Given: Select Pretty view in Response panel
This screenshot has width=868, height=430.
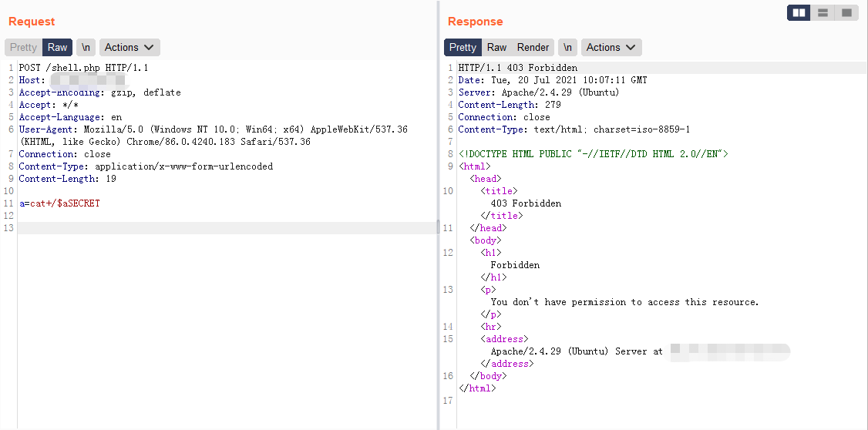Looking at the screenshot, I should (x=463, y=48).
